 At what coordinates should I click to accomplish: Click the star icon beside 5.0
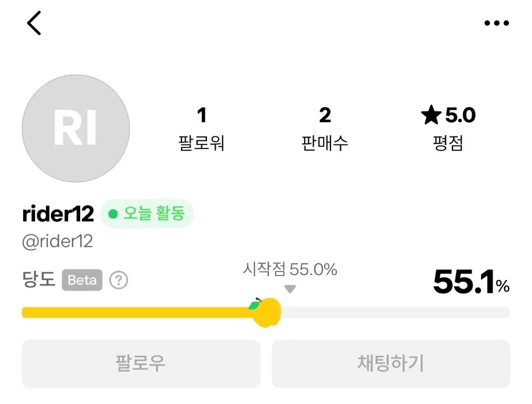[430, 116]
